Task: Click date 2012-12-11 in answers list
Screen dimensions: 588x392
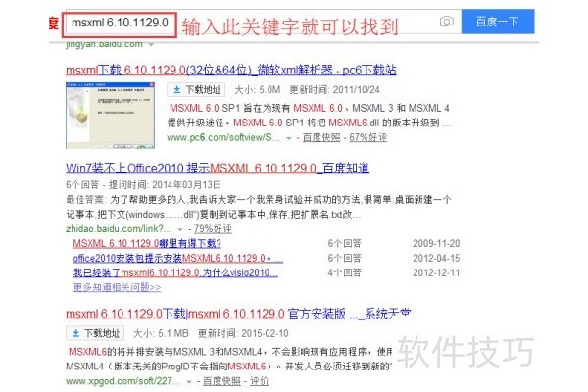Action: pos(436,272)
